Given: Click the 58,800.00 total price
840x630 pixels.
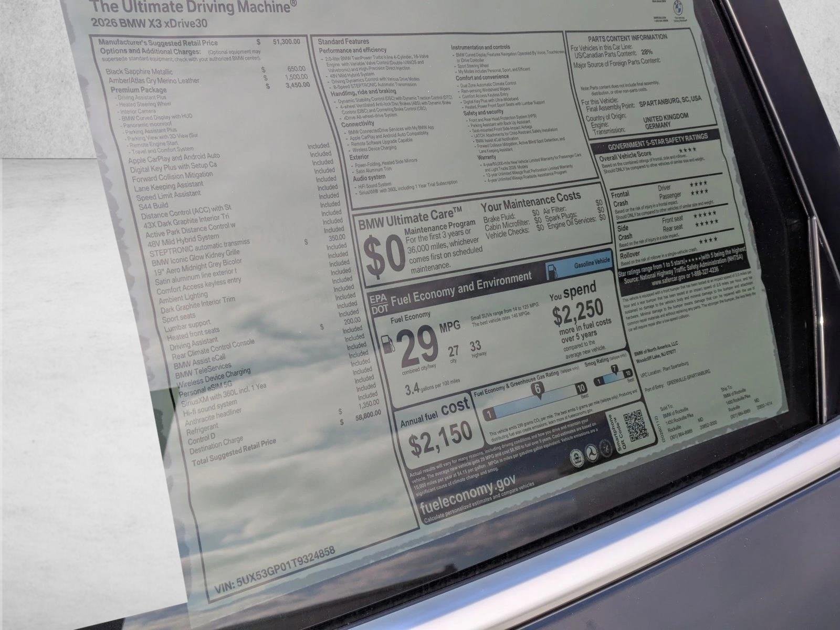Looking at the screenshot, I should point(368,414).
